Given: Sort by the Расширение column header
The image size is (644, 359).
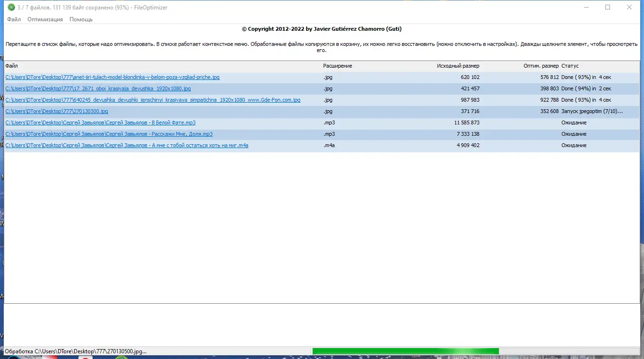Looking at the screenshot, I should 337,66.
